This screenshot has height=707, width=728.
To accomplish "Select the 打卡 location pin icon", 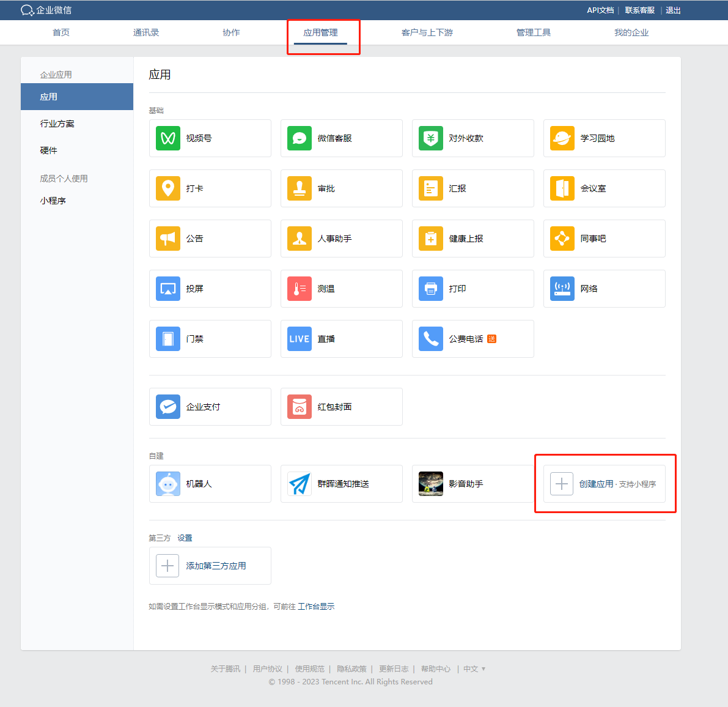I will (168, 188).
